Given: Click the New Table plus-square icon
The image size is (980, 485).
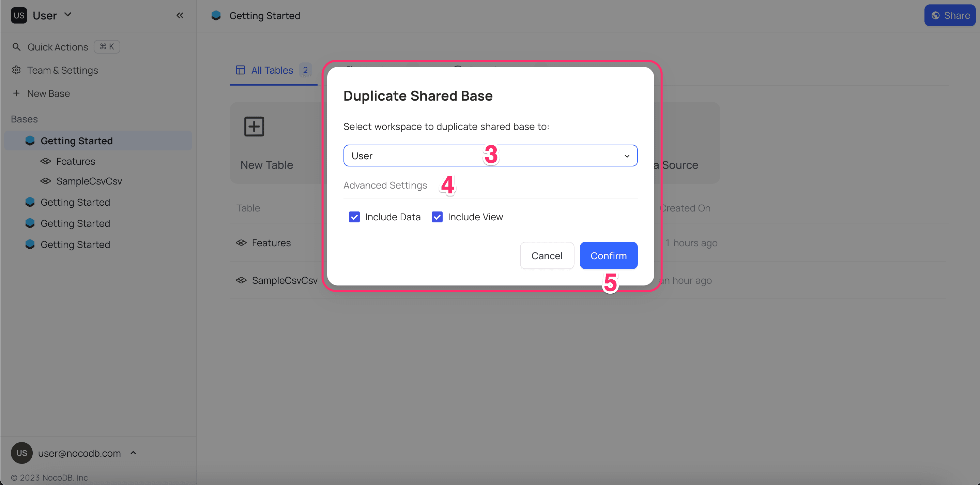Looking at the screenshot, I should [x=254, y=127].
